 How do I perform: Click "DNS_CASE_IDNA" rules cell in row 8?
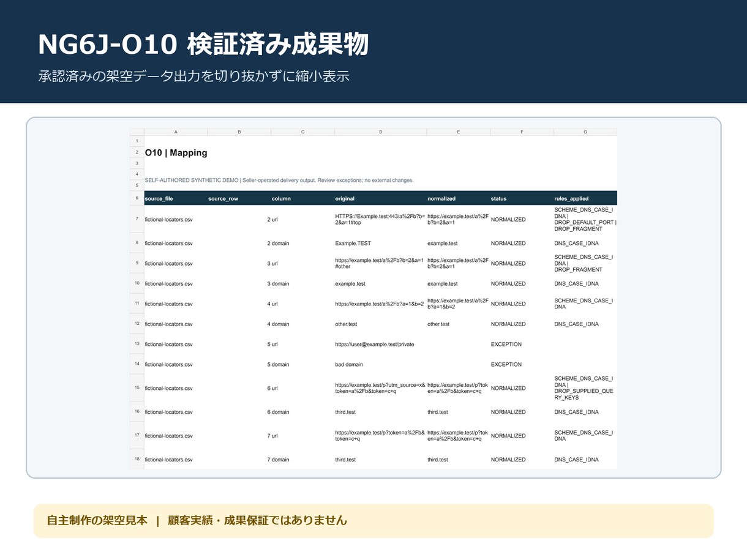577,243
